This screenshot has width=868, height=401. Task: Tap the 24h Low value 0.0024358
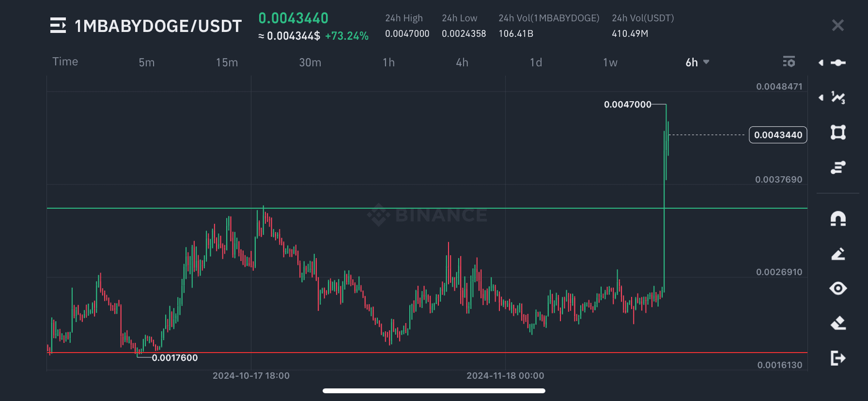tap(464, 34)
